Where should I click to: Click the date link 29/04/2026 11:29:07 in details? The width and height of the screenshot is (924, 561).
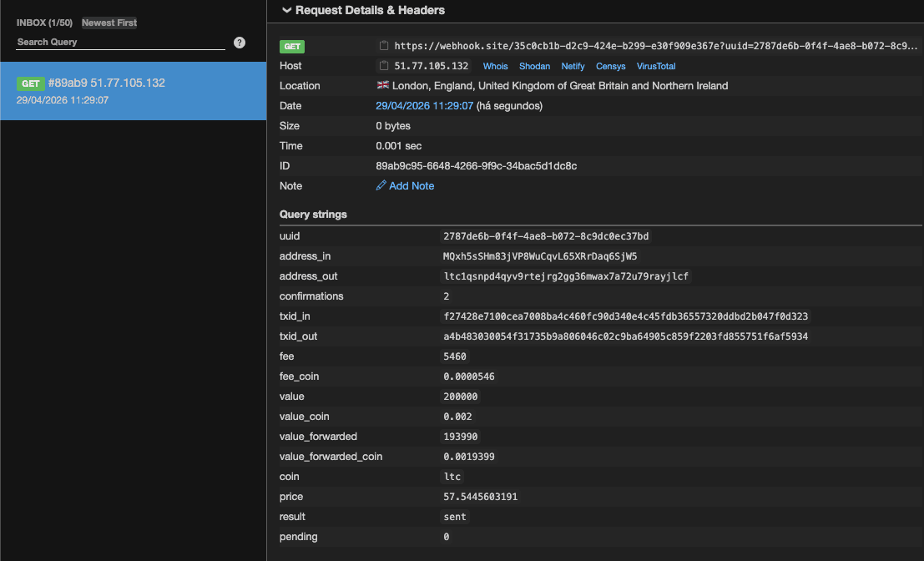pos(424,105)
